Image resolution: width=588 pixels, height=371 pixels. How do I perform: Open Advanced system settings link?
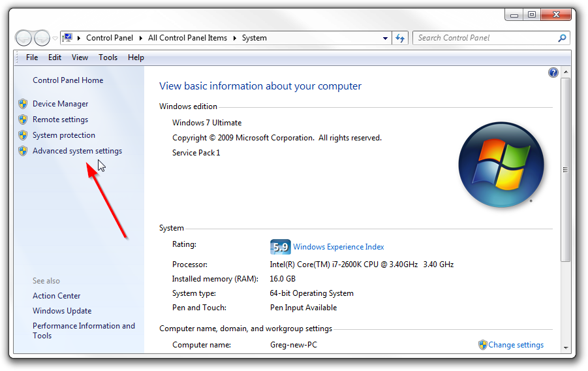pos(77,151)
